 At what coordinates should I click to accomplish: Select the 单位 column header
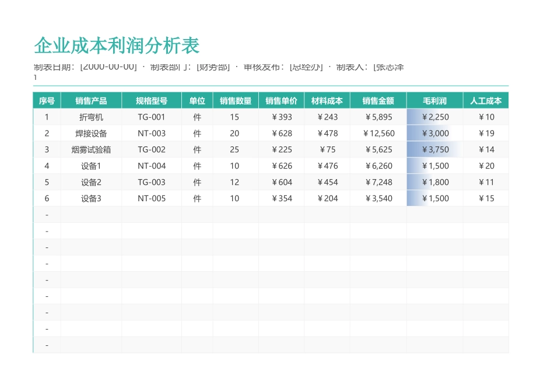pos(197,100)
